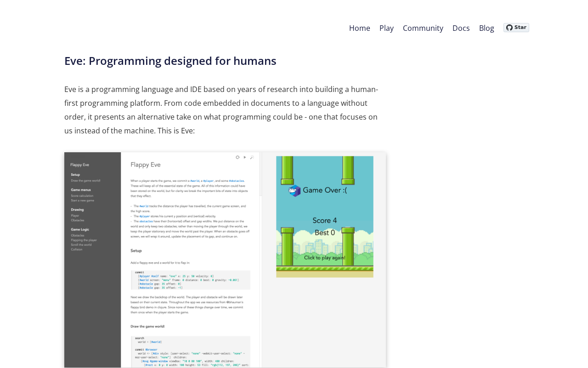Open the Flappy Eve screenshot image
This screenshot has width=588, height=368.
click(225, 260)
